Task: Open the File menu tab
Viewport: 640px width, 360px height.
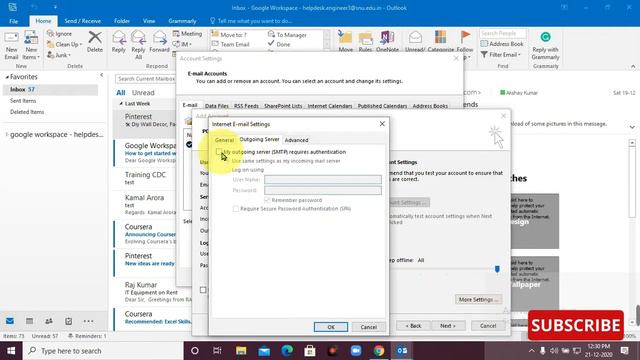Action: coord(13,21)
